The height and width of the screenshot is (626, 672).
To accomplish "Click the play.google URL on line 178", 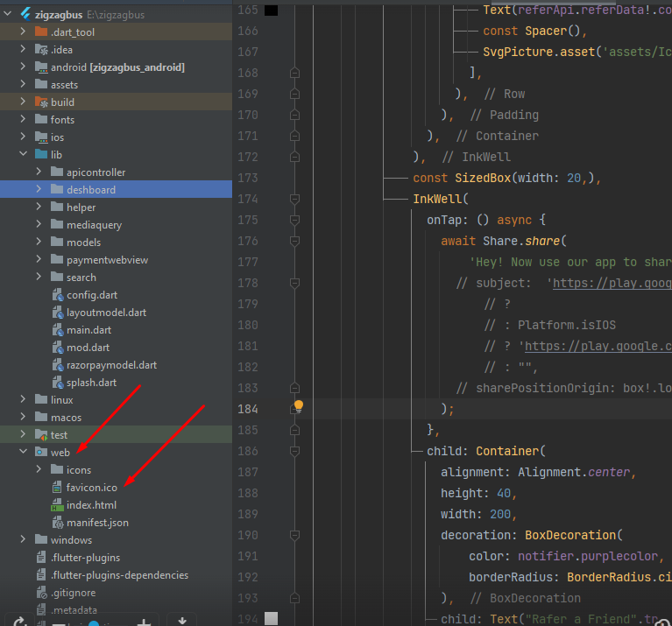I will 612,283.
